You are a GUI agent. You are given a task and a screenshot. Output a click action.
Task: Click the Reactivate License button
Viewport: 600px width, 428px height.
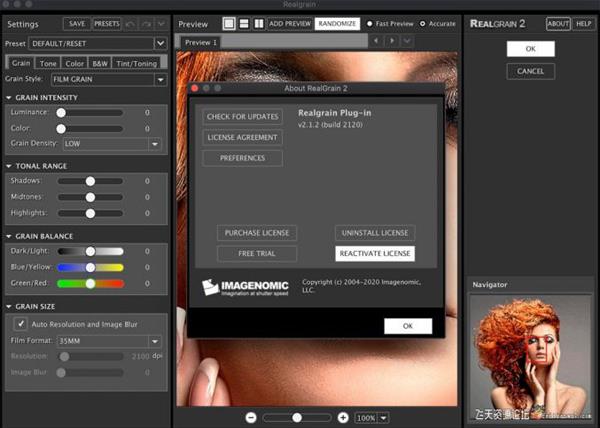[x=374, y=253]
